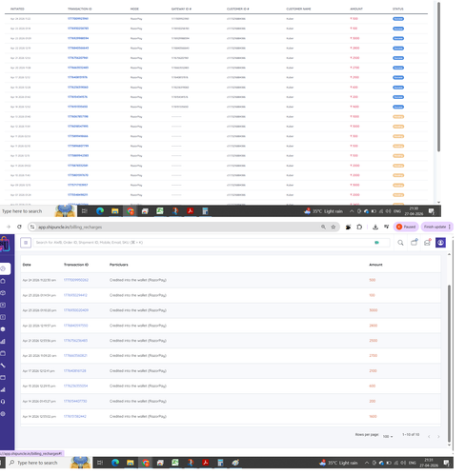
Task: View site information icon in address bar
Action: pyautogui.click(x=32, y=227)
